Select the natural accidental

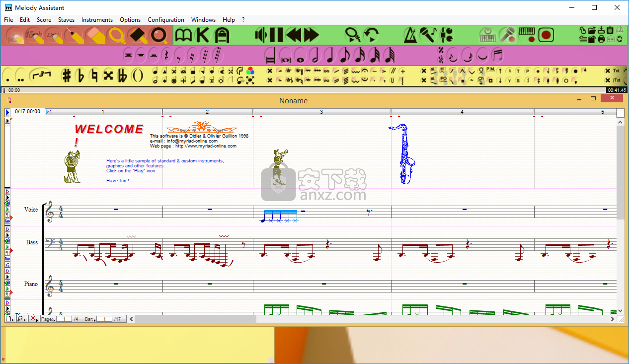click(94, 76)
